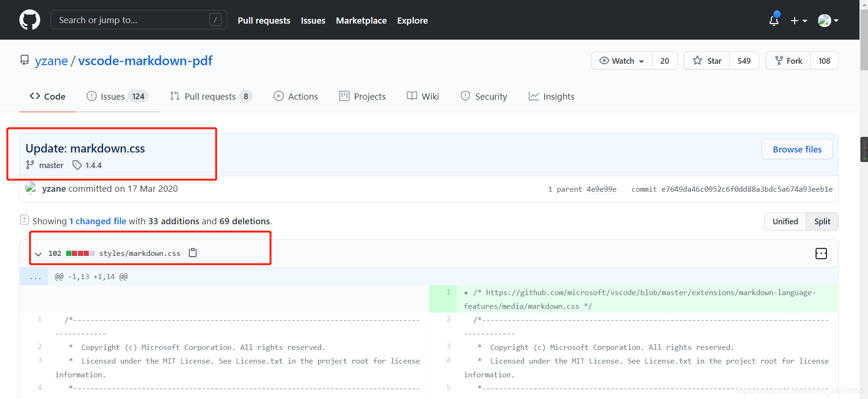This screenshot has height=399, width=868.
Task: Click the Pull requests count badge 8
Action: point(246,96)
